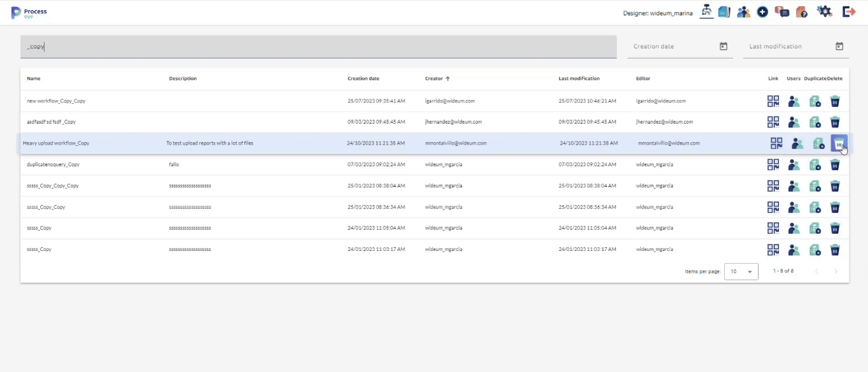Viewport: 868px width, 372px height.
Task: Sort by Last modification column header
Action: tap(579, 79)
